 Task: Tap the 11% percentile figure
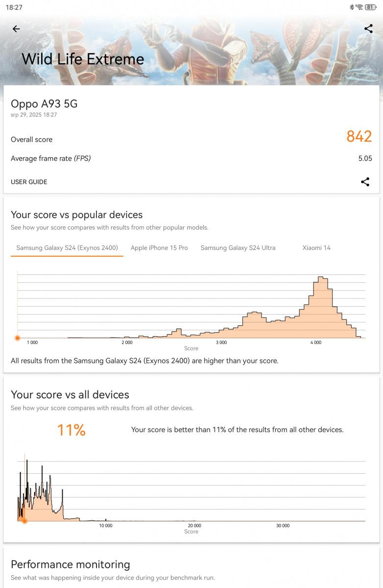72,430
